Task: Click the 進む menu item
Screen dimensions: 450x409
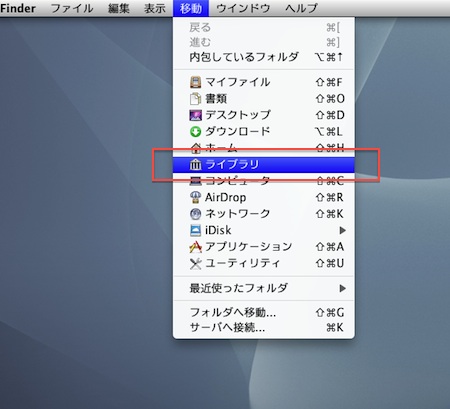Action: [264, 42]
